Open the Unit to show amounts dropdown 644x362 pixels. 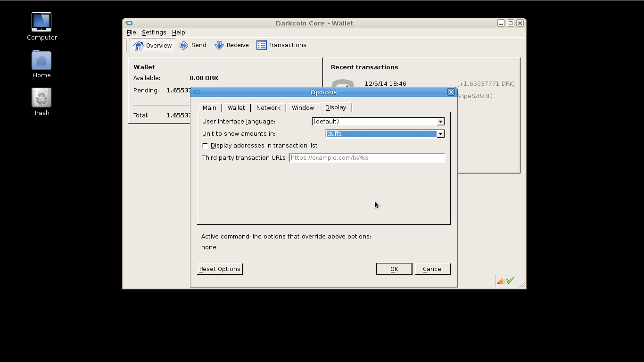click(385, 134)
